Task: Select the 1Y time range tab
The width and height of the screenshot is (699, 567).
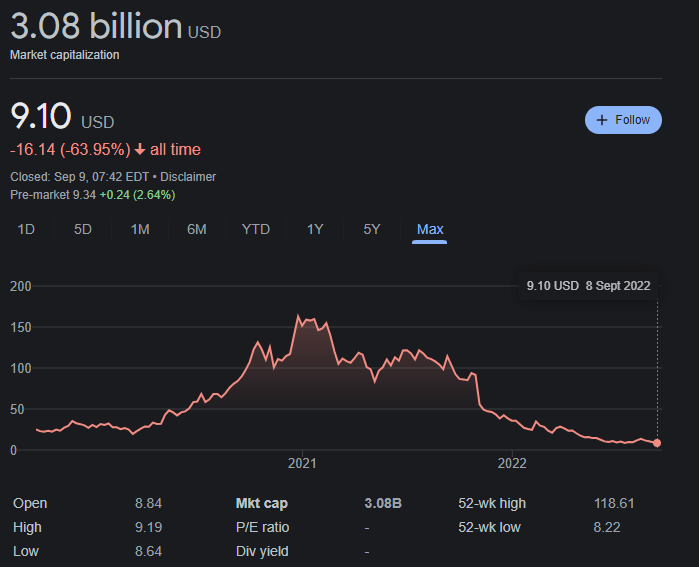Action: pyautogui.click(x=315, y=229)
